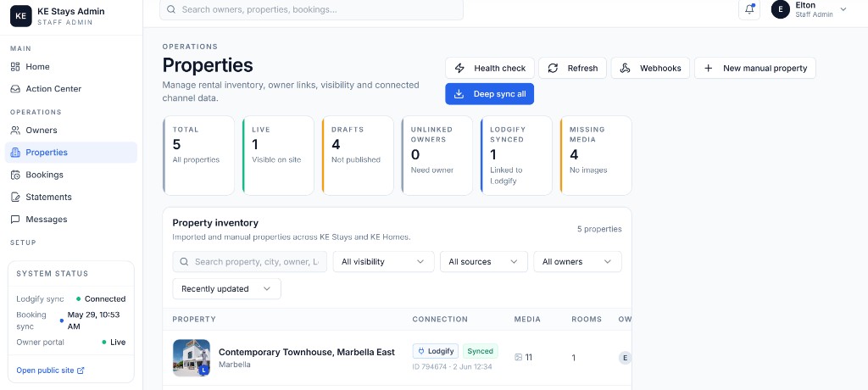Select the Unlinked Owners card
Screen dimensions: 868x390
pyautogui.click(x=437, y=156)
